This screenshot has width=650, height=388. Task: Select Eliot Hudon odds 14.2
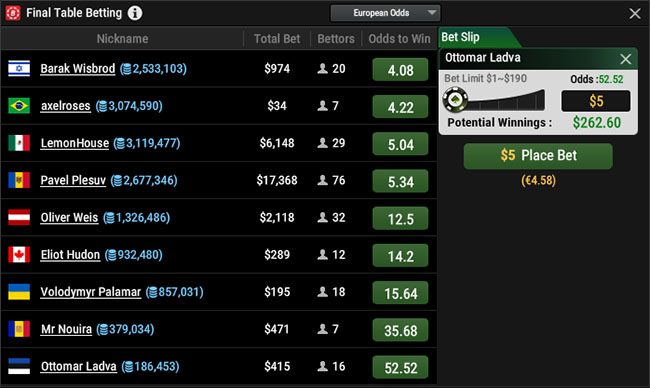[x=400, y=255]
